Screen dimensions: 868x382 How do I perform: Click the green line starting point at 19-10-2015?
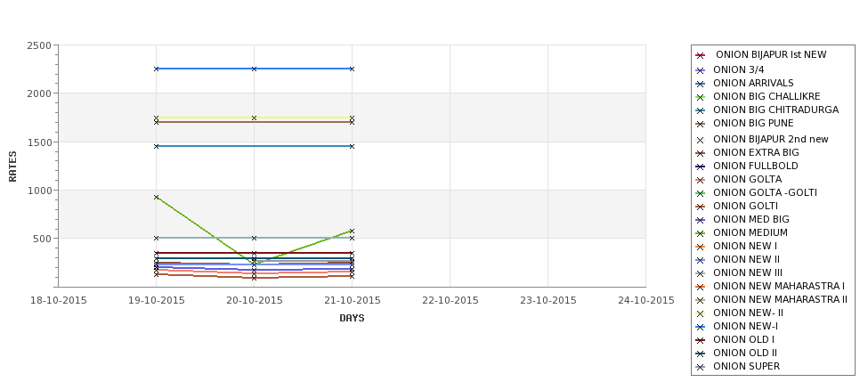click(156, 197)
